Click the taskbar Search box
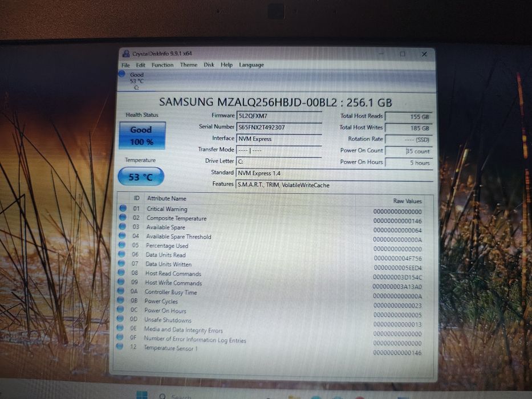The width and height of the screenshot is (532, 399). 176,396
